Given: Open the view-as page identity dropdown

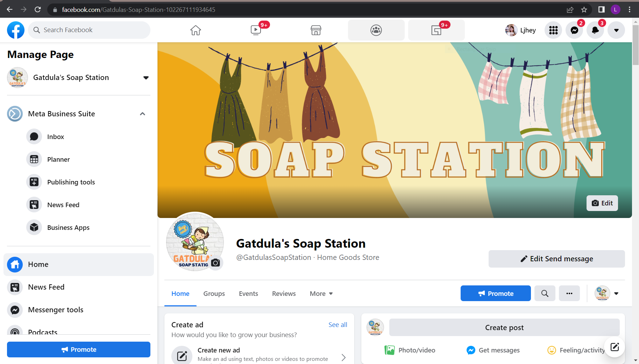Looking at the screenshot, I should click(x=607, y=293).
